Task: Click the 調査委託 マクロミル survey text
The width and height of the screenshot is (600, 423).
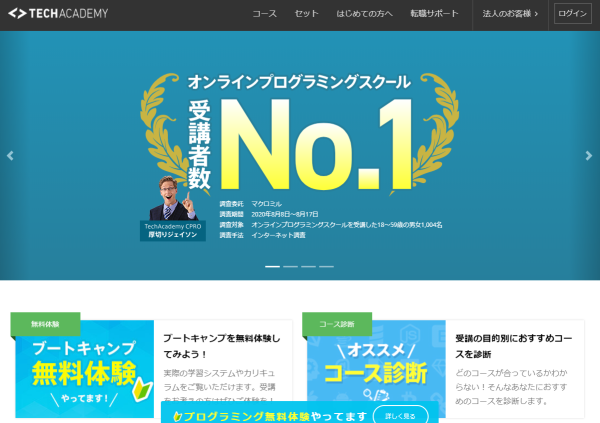Action: tap(251, 204)
